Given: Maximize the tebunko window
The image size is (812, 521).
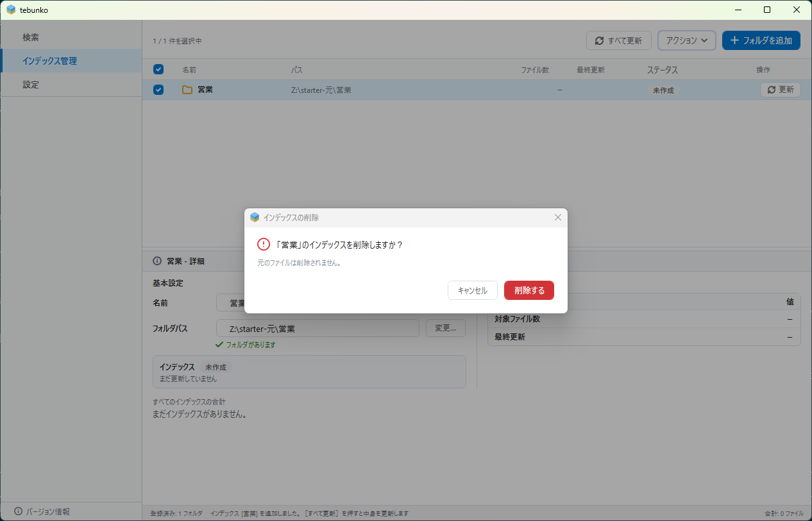Looking at the screenshot, I should 767,10.
